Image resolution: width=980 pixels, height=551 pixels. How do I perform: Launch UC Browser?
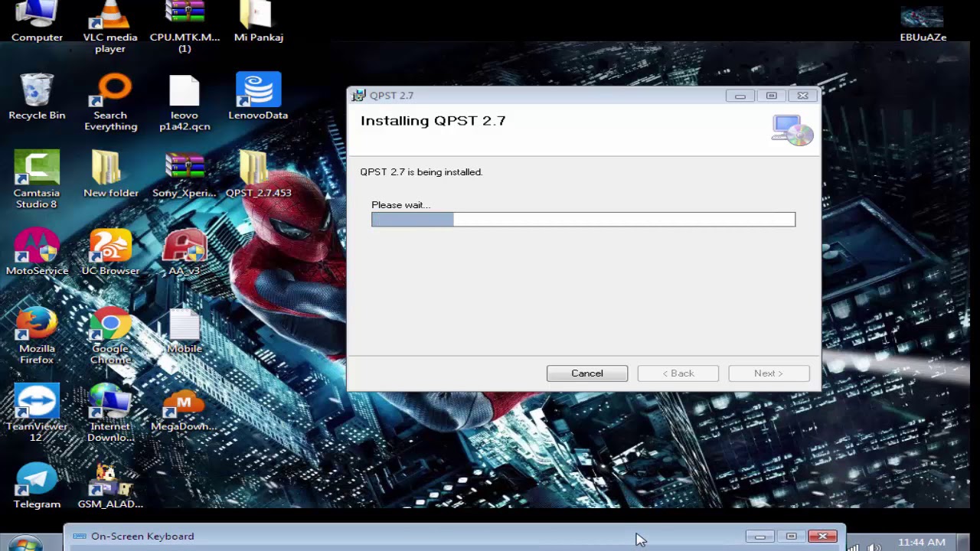click(x=110, y=252)
